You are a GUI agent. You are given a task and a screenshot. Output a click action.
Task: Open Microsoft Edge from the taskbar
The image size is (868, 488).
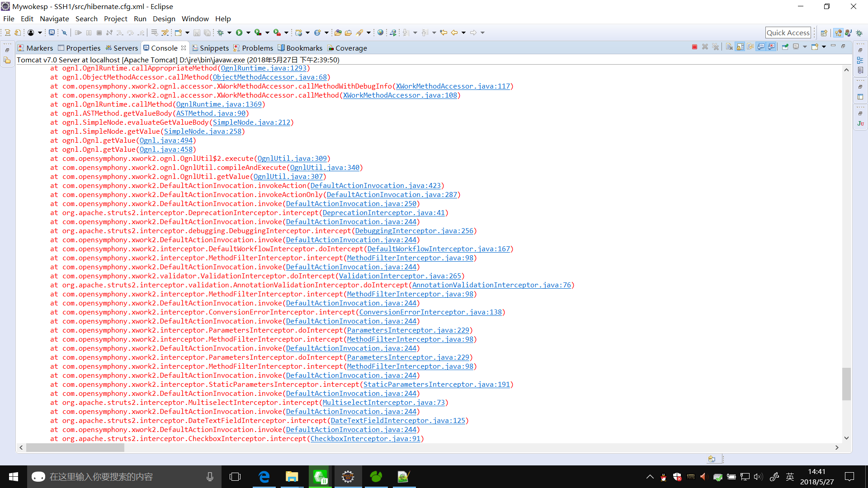click(x=264, y=477)
